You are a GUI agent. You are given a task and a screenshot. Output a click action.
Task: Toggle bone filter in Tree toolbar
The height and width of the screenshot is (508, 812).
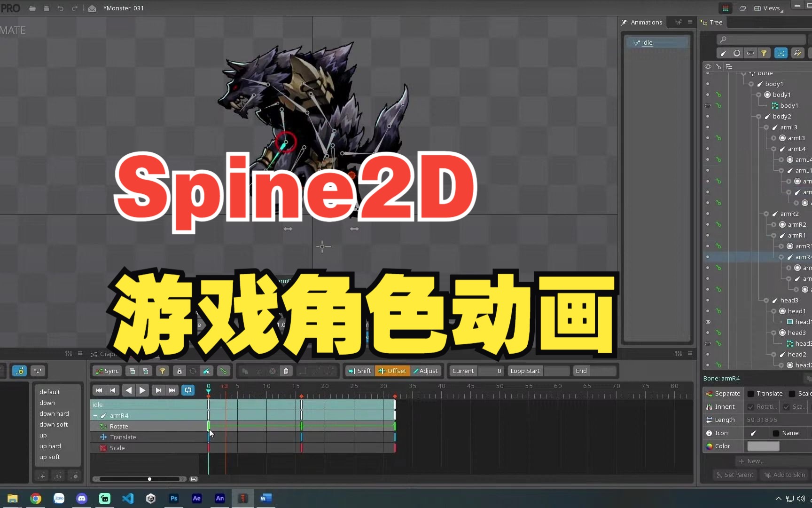pos(723,53)
